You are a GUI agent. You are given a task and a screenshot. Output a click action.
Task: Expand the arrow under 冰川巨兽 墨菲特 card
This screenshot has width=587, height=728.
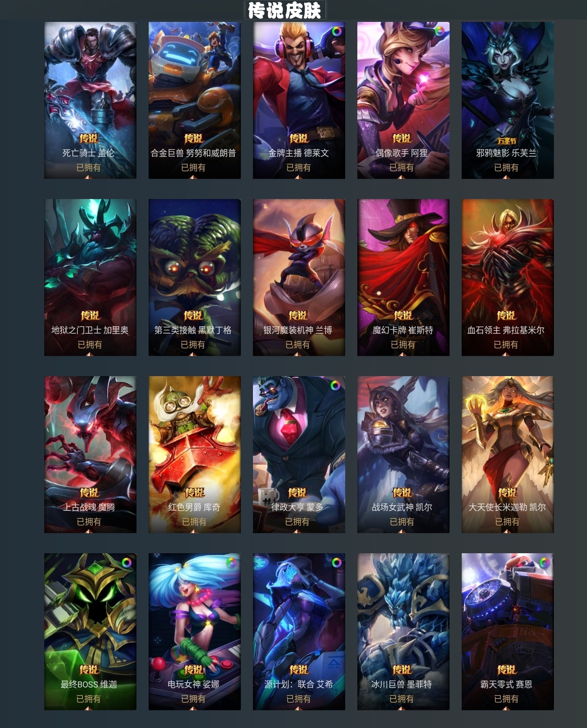point(402,708)
